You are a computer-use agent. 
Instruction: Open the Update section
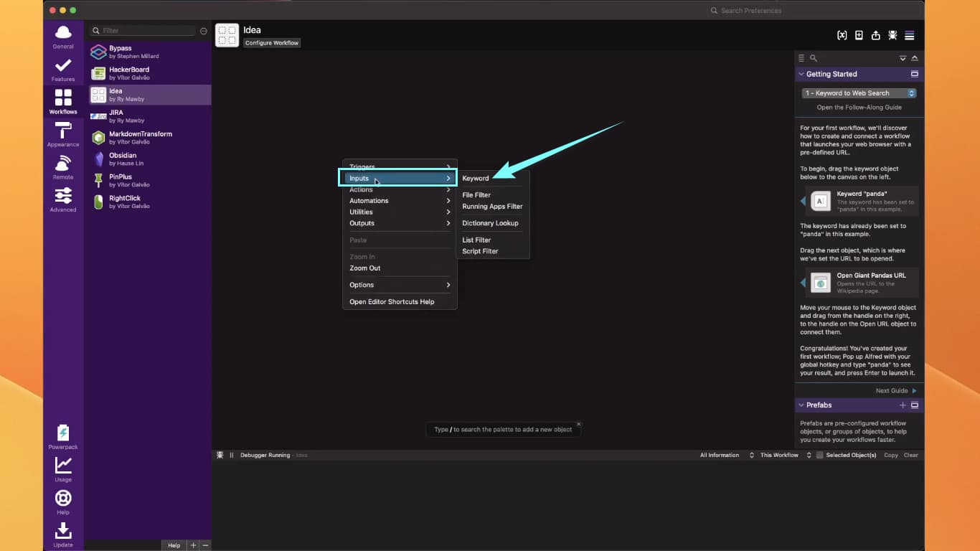pos(63,535)
